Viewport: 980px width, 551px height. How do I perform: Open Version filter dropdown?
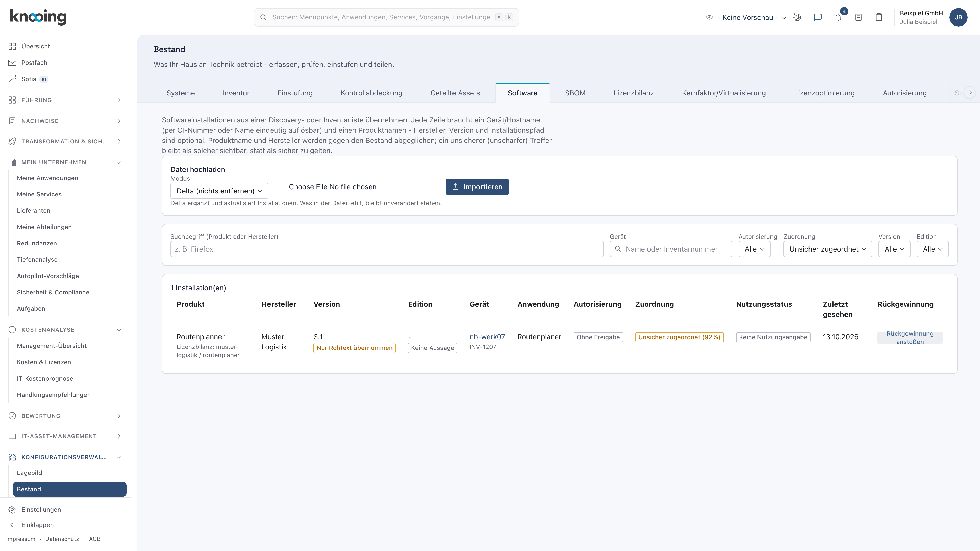895,249
